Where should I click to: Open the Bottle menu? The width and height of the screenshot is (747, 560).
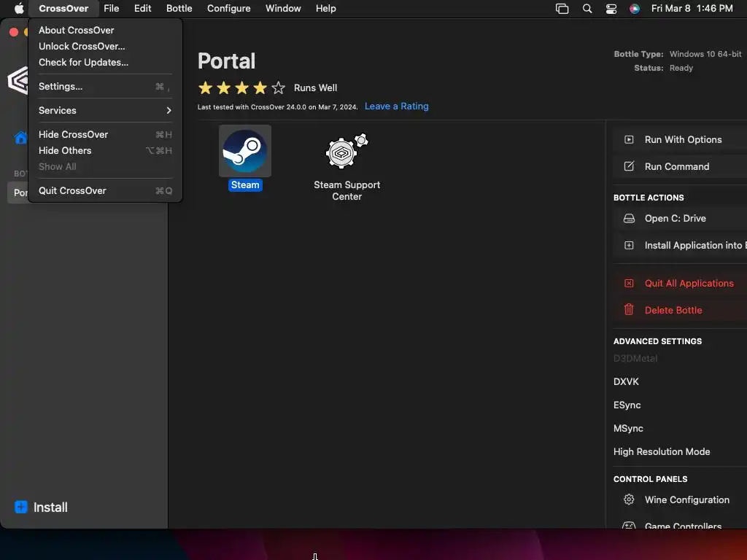pos(179,9)
